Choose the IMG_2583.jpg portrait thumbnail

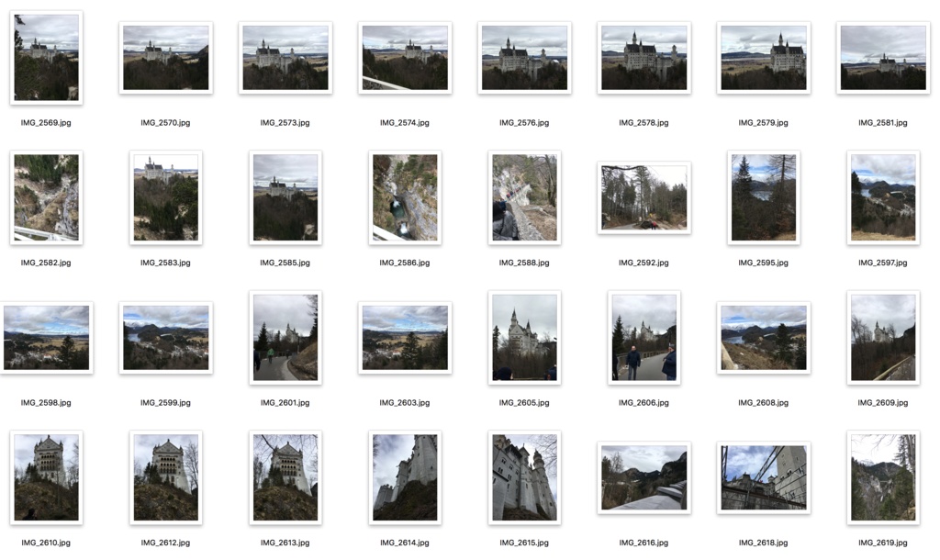tap(166, 198)
